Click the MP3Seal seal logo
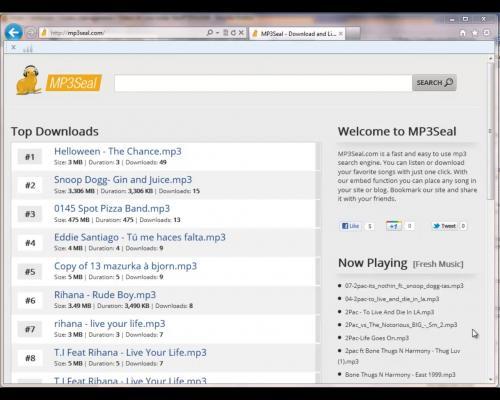Viewport: 500px width, 400px height. (59, 80)
